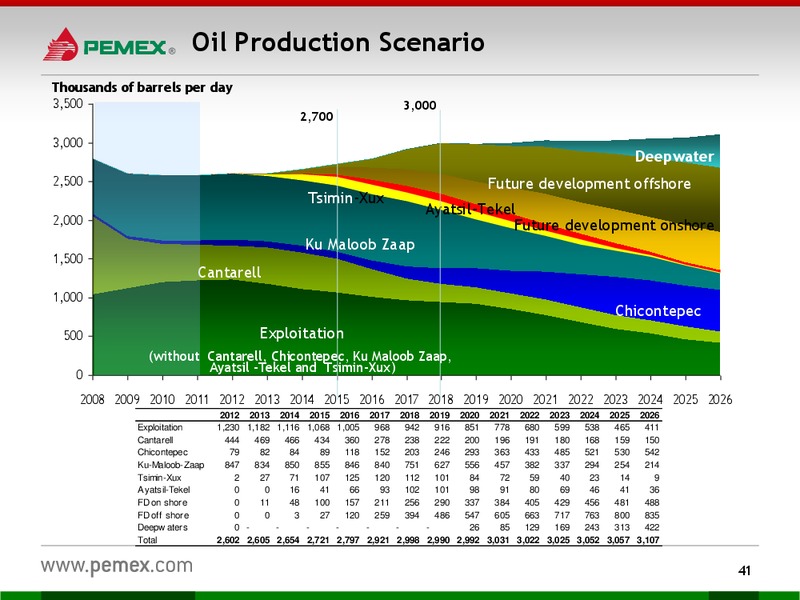Click FD off shore 2026 value 835
This screenshot has width=800, height=600.
[652, 515]
